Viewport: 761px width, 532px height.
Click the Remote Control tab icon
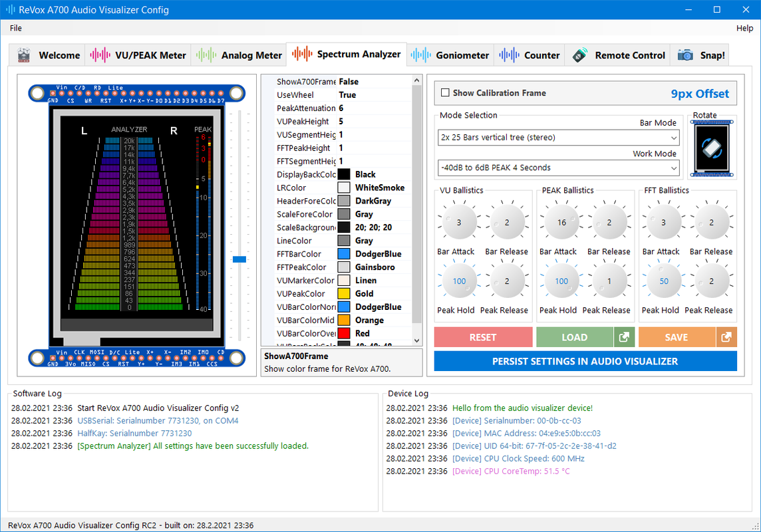pos(580,55)
